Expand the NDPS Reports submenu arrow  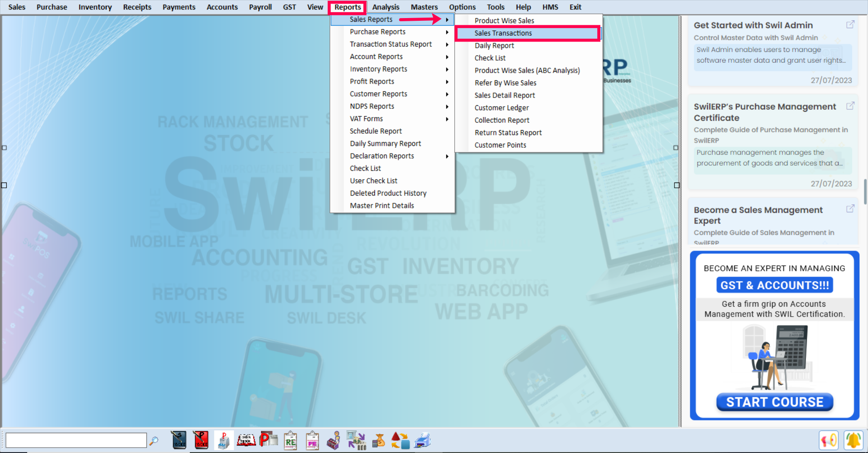tap(447, 107)
